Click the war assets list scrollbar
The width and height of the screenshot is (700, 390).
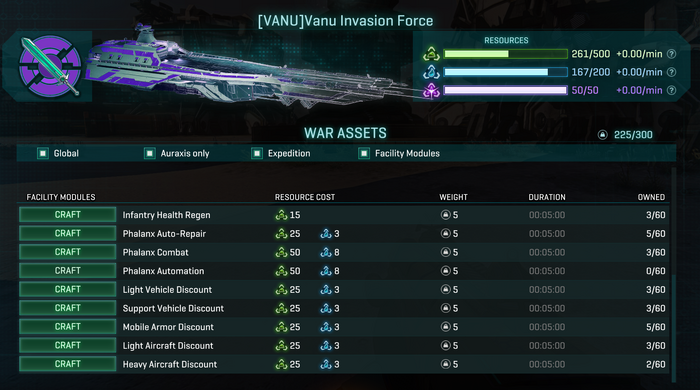674,274
